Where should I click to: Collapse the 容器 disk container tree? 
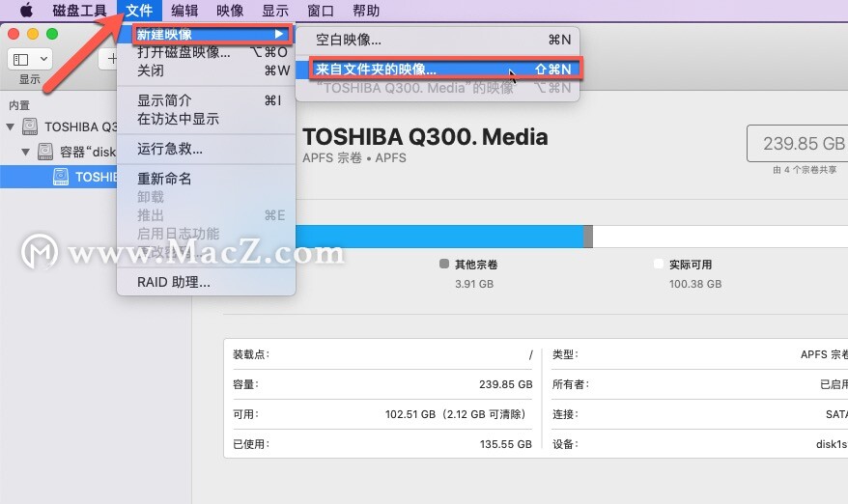(25, 152)
